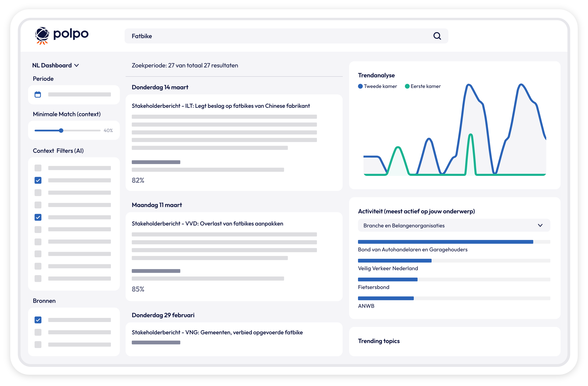Enable the second Bronnen checkbox

click(38, 332)
